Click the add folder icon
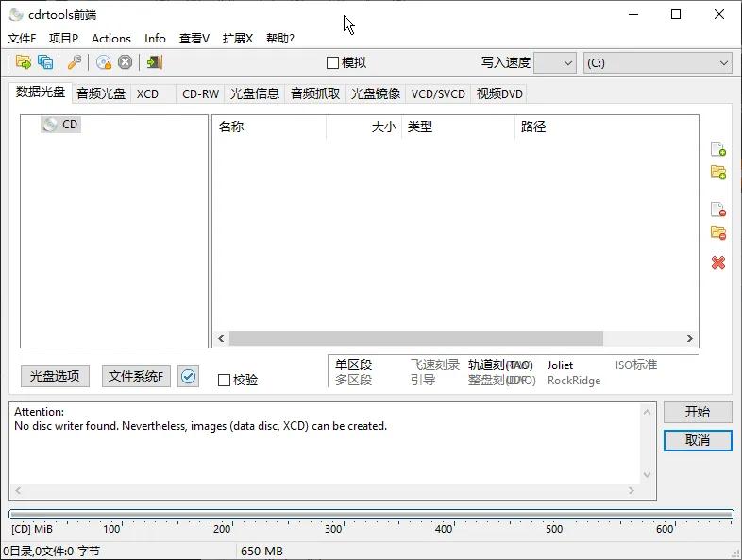This screenshot has height=560, width=742. click(717, 172)
